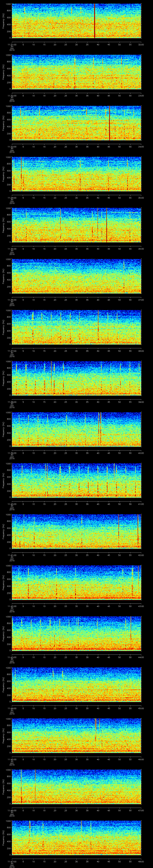Screen dimensions: 153x868
Task: Select the spectrogram panel starting at 11:43:00
Action: 77,633
